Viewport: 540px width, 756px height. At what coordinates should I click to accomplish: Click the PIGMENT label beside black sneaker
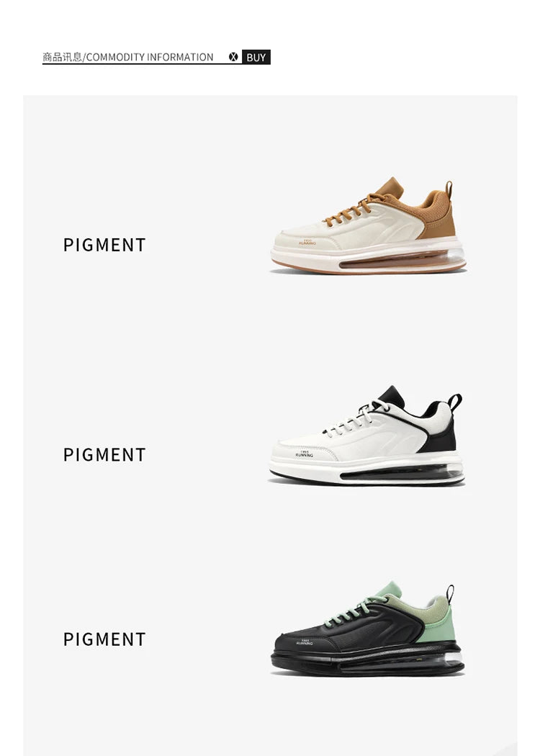pos(104,639)
